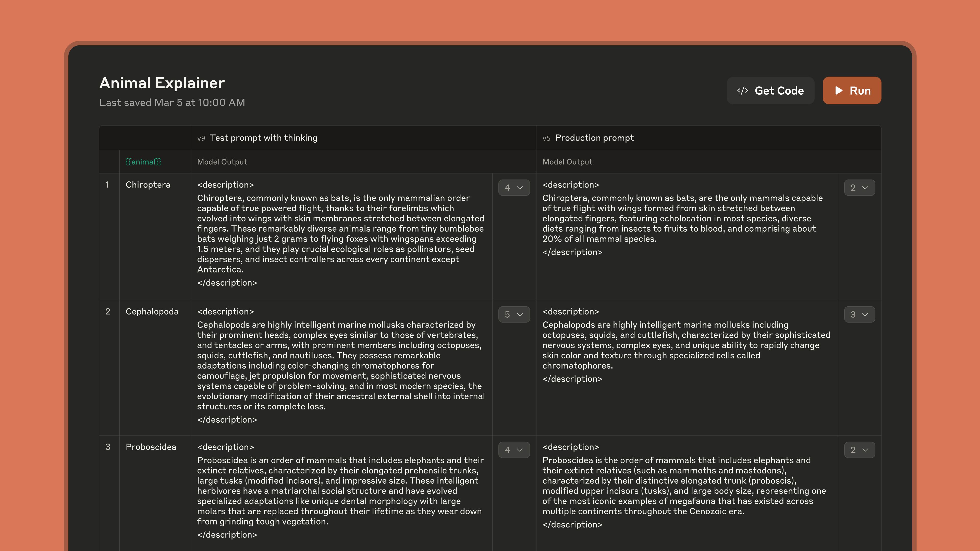Viewport: 980px width, 551px height.
Task: Select the Cephalopoda variable cell in row 2
Action: coord(152,311)
